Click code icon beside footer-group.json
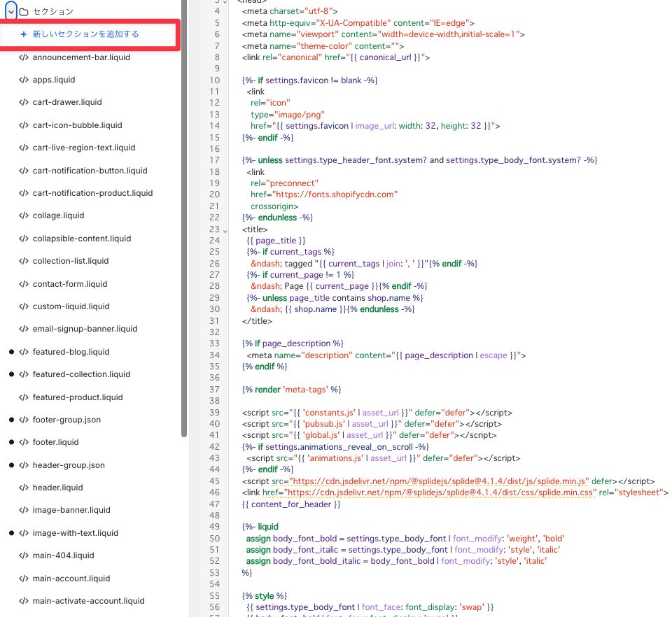 [24, 420]
